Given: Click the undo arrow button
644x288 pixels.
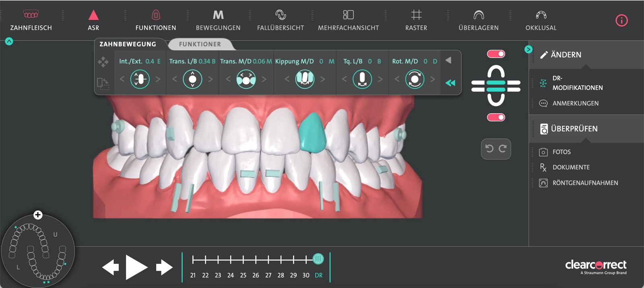Looking at the screenshot, I should pos(489,149).
